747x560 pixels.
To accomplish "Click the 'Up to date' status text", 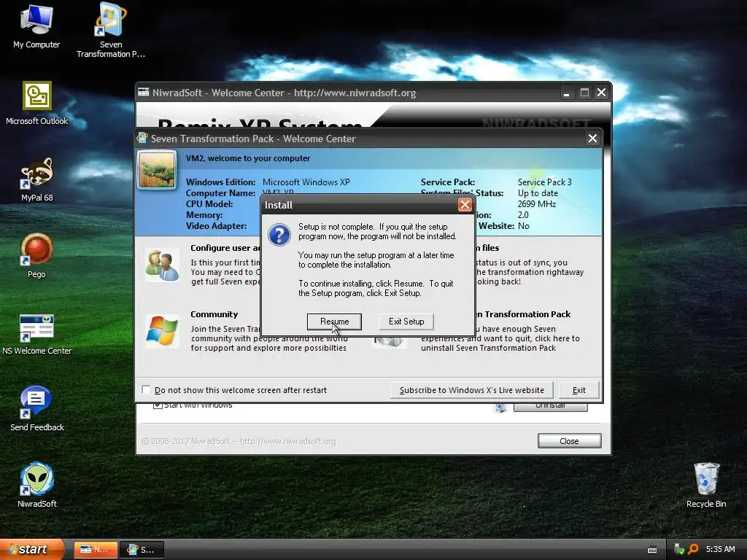I will pos(538,192).
